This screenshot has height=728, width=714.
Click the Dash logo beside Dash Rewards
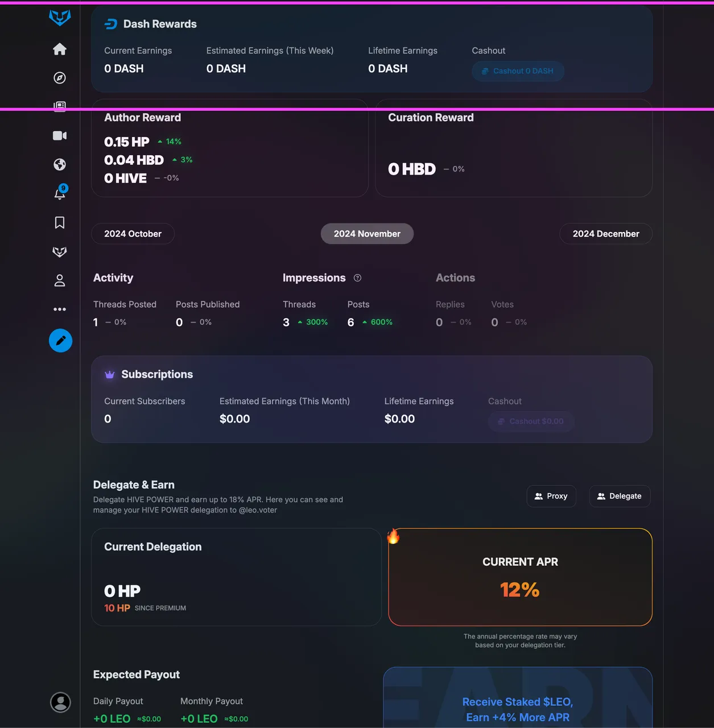tap(110, 24)
